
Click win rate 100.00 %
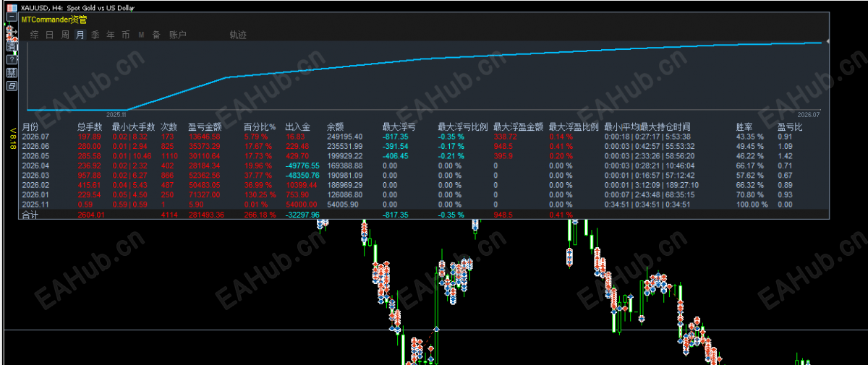point(752,205)
